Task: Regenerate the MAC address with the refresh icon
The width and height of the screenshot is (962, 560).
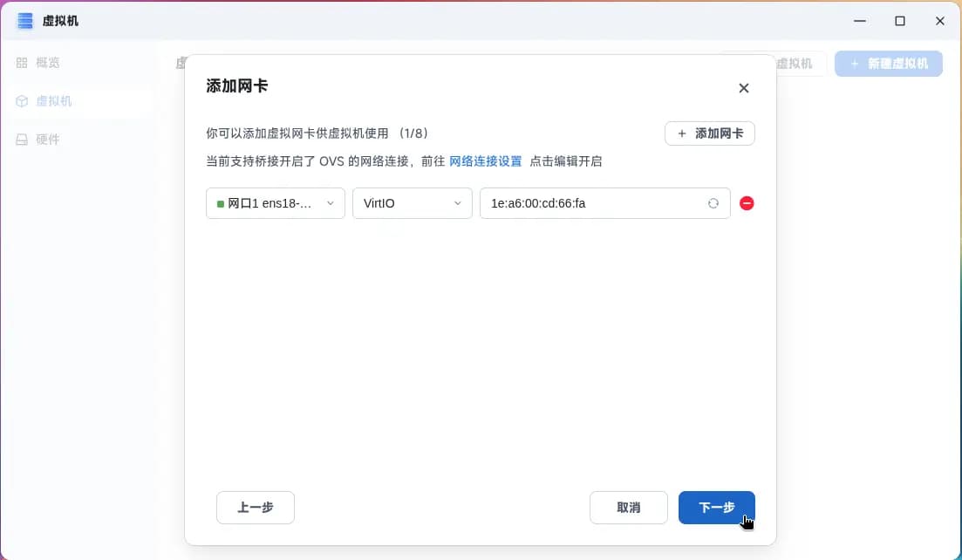Action: tap(713, 203)
